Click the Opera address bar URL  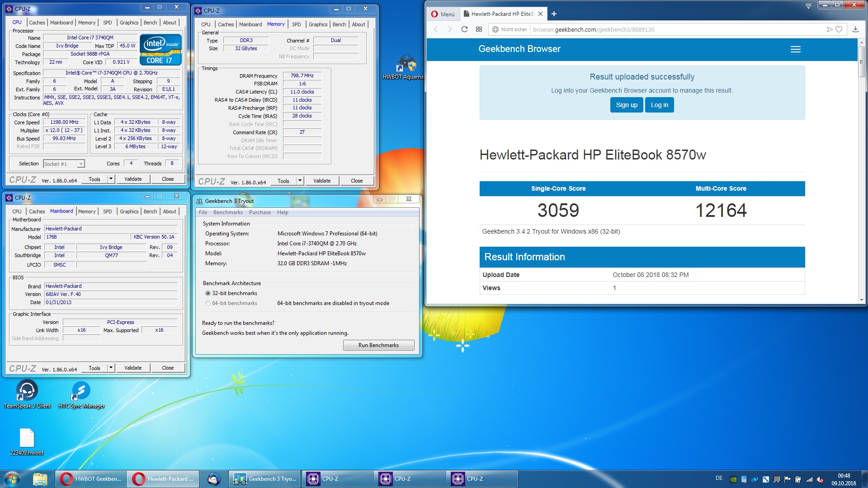click(594, 29)
